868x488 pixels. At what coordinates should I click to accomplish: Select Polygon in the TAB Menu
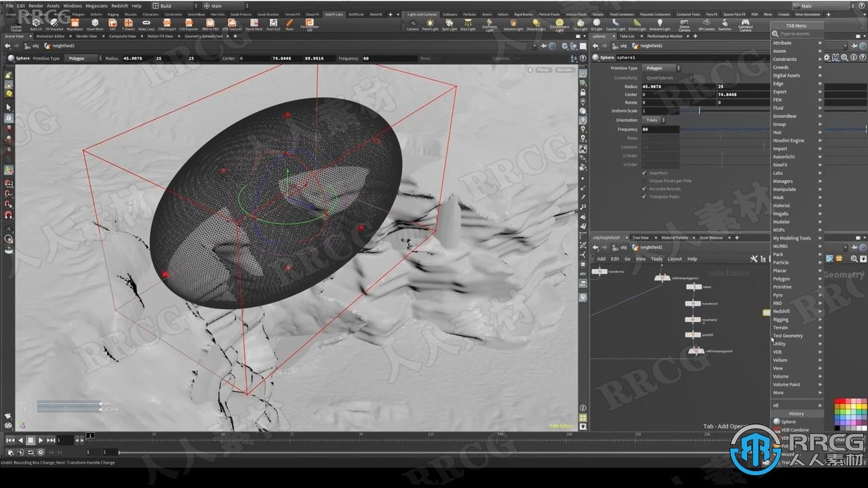(x=797, y=279)
